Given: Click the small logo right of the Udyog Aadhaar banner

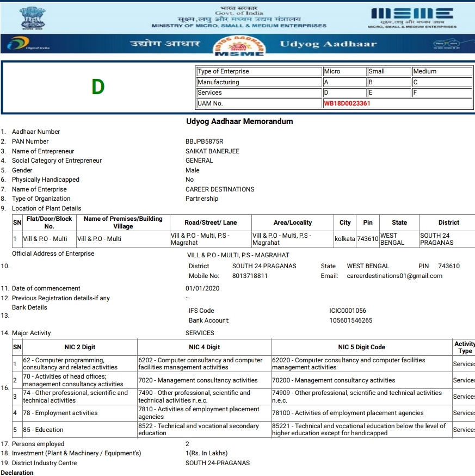Looking at the screenshot, I should pyautogui.click(x=446, y=45).
